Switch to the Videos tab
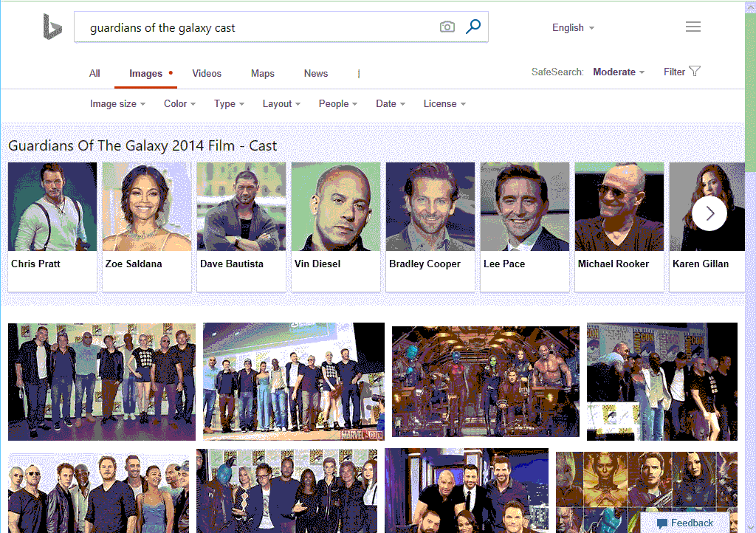756x533 pixels. tap(207, 73)
